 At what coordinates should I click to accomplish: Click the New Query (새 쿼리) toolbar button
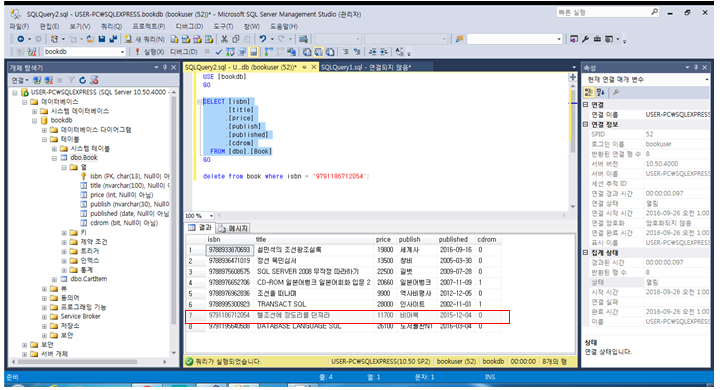point(146,39)
